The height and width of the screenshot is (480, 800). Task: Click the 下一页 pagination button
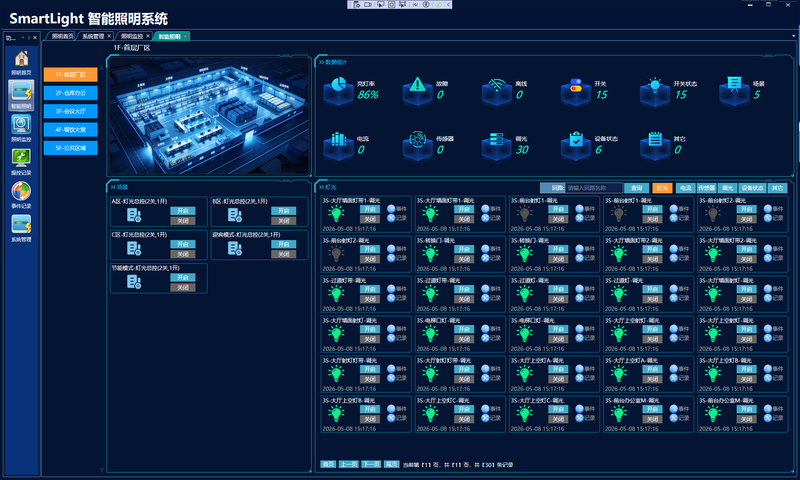point(371,464)
